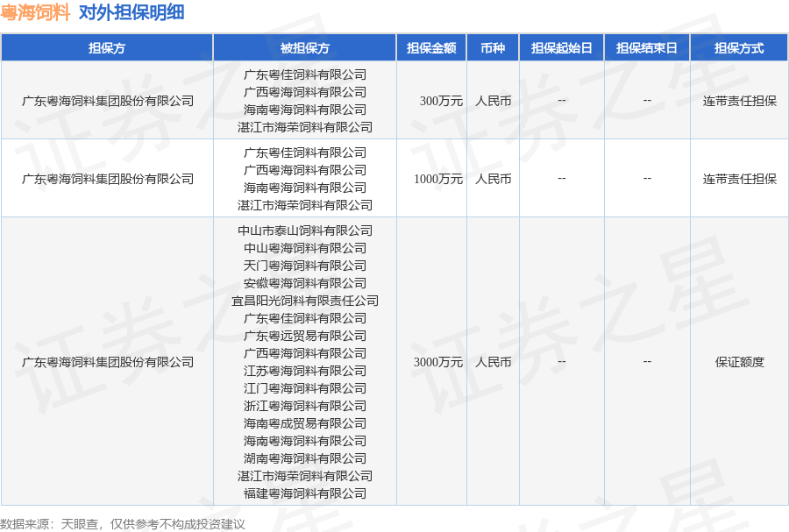Image resolution: width=789 pixels, height=532 pixels.
Task: Click 中山市泰山饲料有限公司 entry
Action: 305,231
